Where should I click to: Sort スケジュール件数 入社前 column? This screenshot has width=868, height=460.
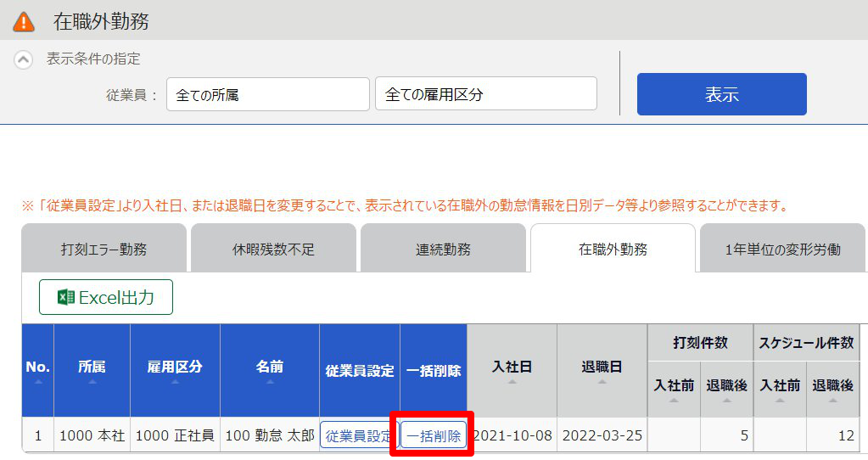tap(780, 390)
